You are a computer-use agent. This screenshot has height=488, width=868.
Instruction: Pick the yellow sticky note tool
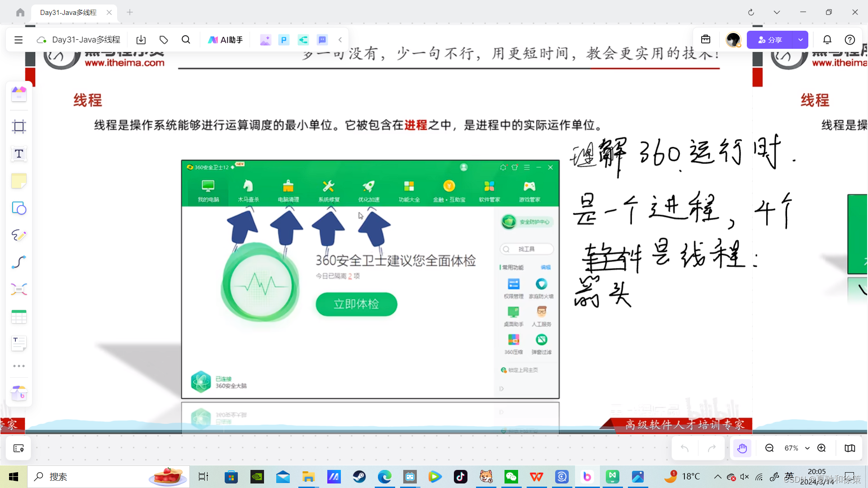click(x=19, y=181)
